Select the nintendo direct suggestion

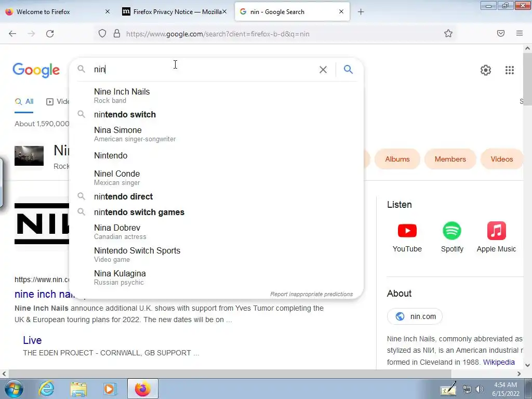click(217, 196)
